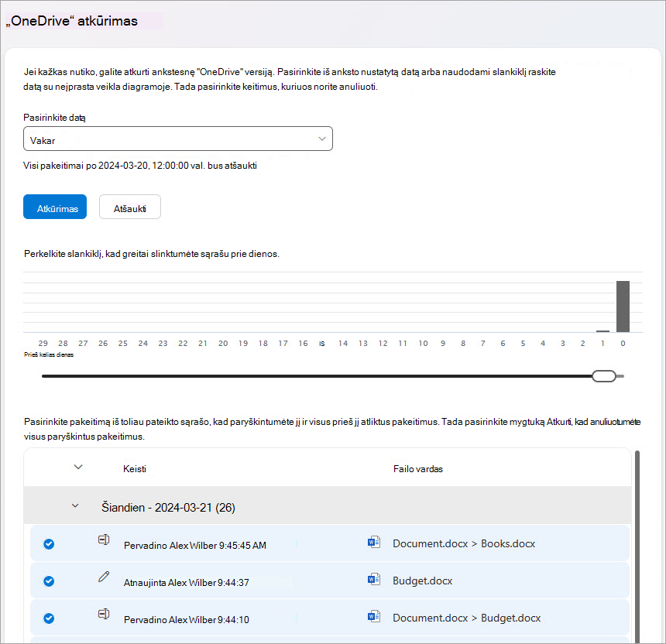This screenshot has width=666, height=644.
Task: Click the blue Atkūrimas restore button
Action: coord(55,207)
